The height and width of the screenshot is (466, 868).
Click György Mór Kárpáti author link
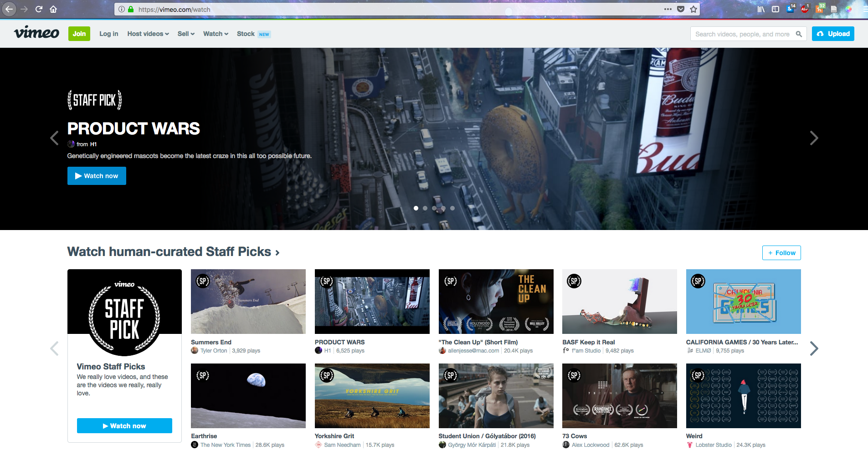coord(472,445)
